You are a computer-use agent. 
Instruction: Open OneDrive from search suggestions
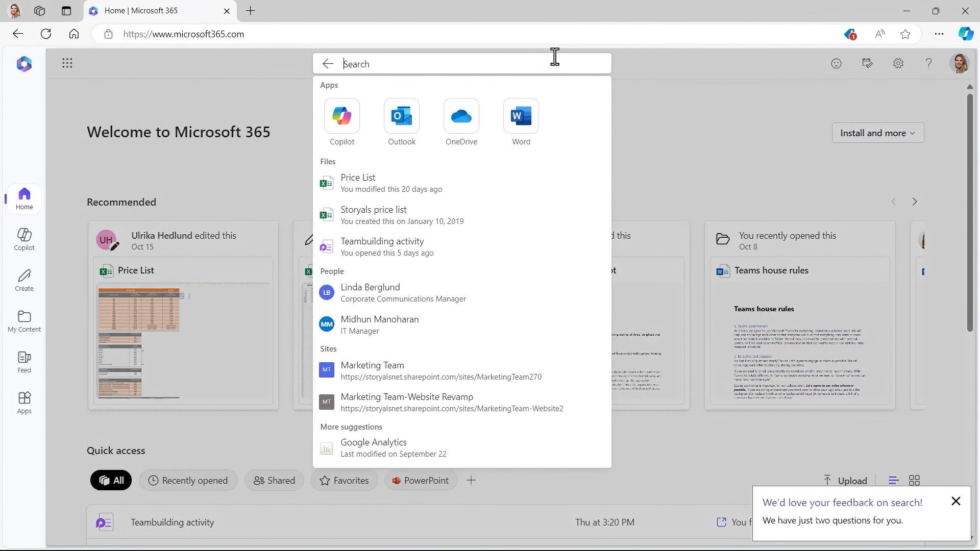[x=462, y=121]
